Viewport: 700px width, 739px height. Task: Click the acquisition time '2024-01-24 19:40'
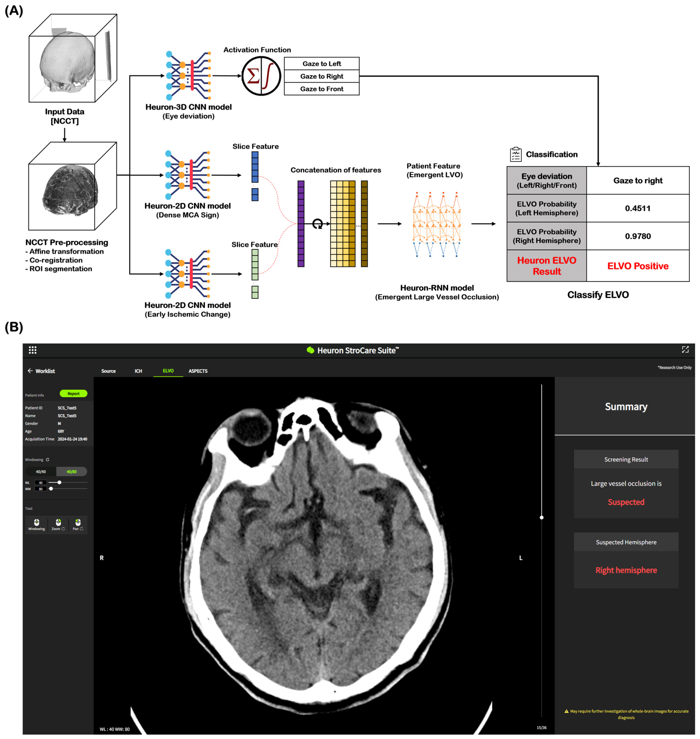72,439
